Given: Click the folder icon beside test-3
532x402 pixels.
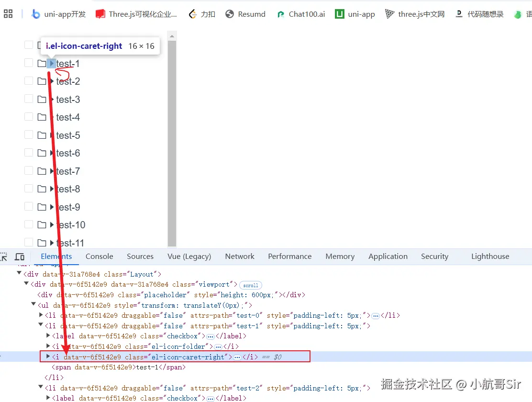Looking at the screenshot, I should pyautogui.click(x=42, y=100).
